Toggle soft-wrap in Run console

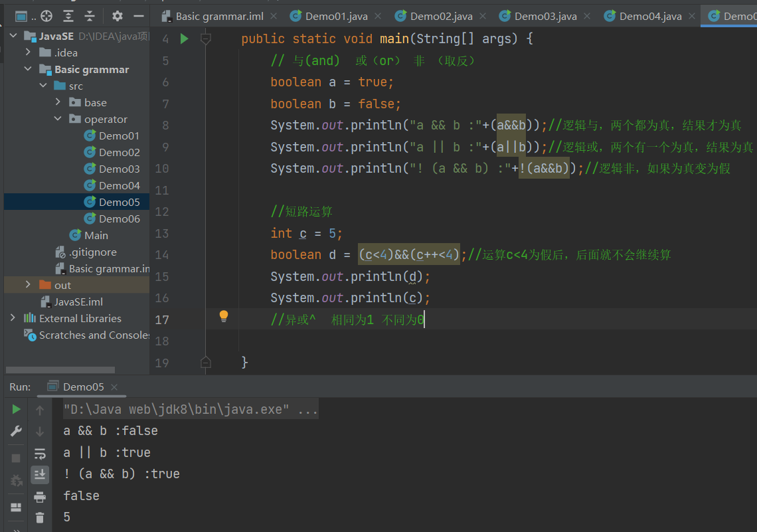[40, 454]
